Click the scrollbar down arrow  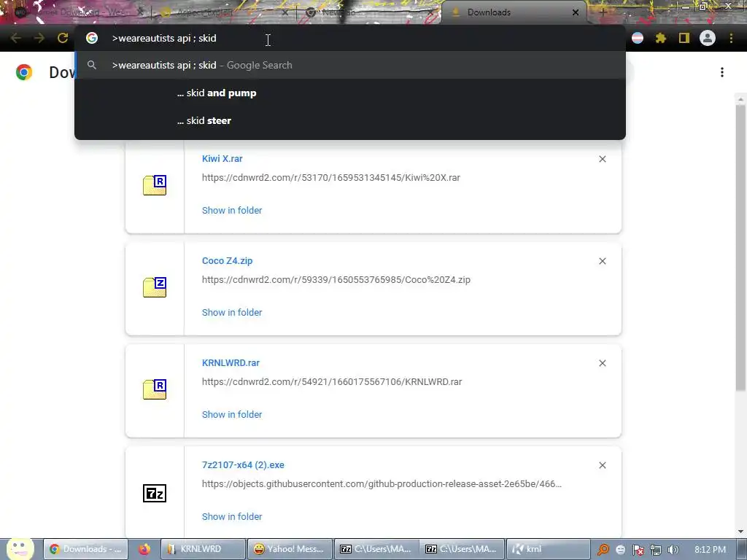click(x=740, y=532)
